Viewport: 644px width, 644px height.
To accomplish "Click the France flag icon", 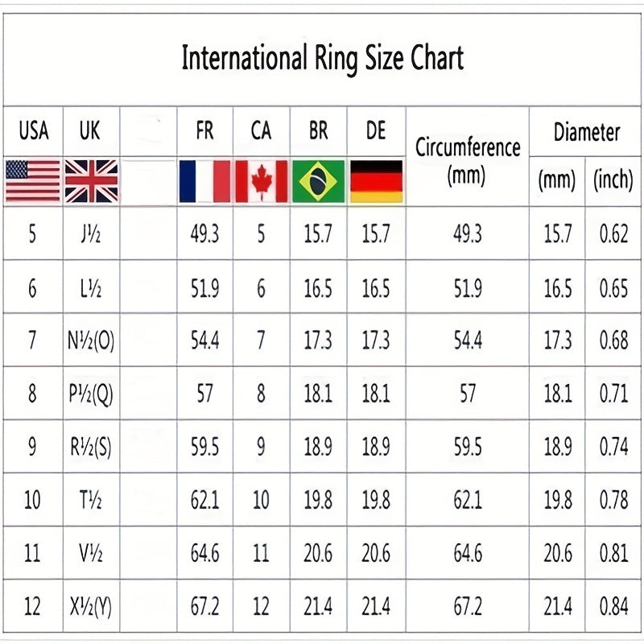I will (x=204, y=181).
